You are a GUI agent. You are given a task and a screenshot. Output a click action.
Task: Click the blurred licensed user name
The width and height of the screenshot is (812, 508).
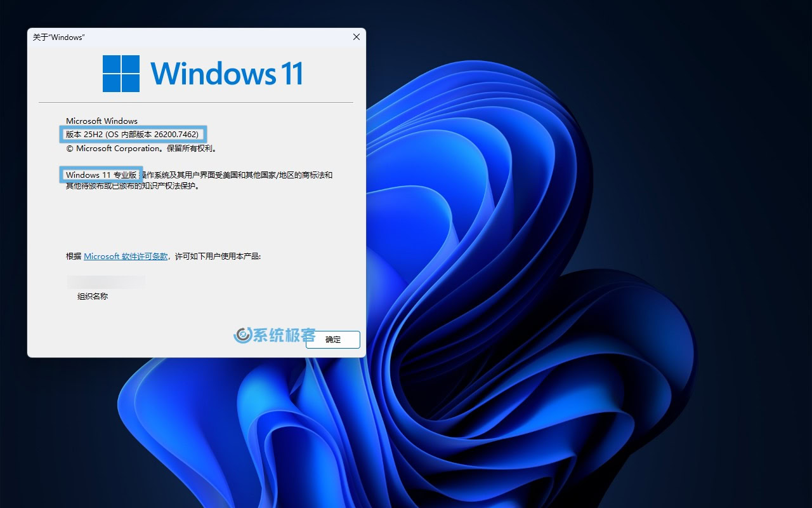click(106, 281)
